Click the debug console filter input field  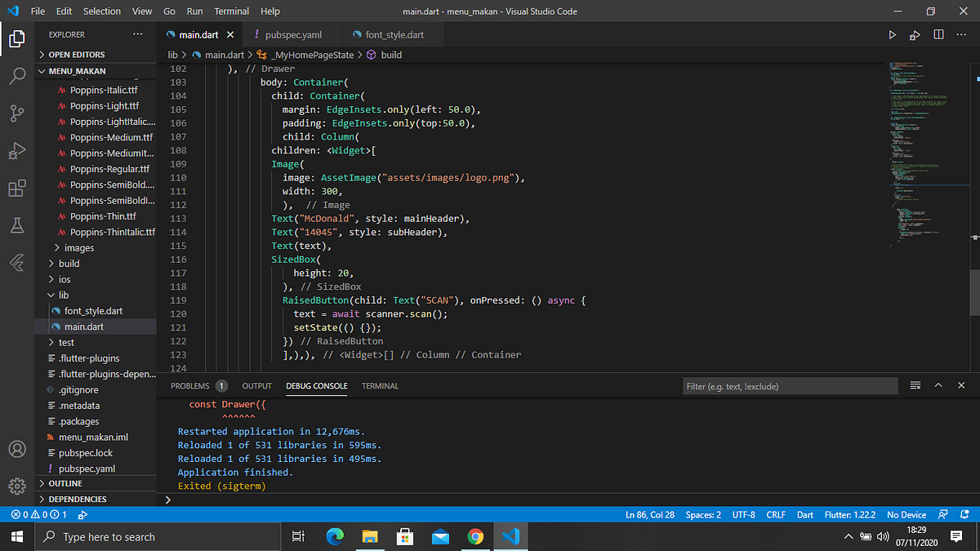point(790,385)
